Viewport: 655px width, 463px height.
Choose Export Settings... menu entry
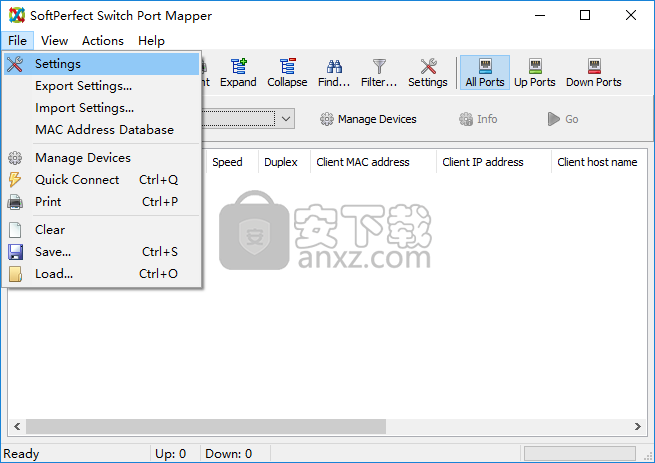point(102,86)
